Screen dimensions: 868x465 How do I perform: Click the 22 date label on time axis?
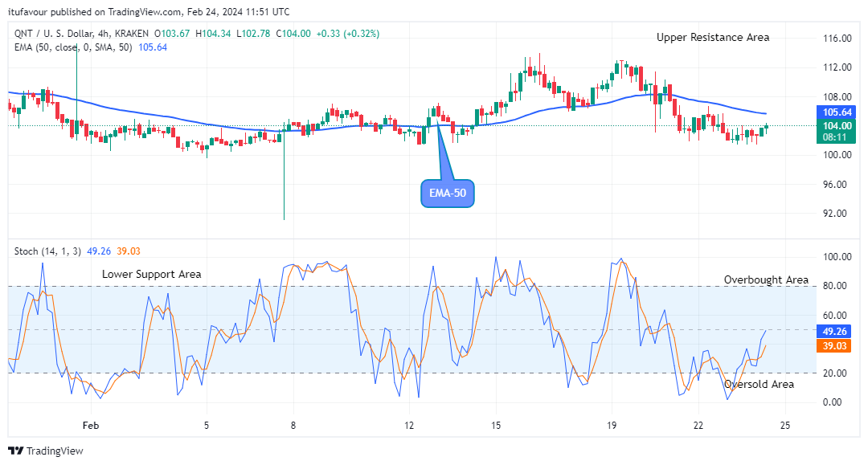(x=698, y=426)
